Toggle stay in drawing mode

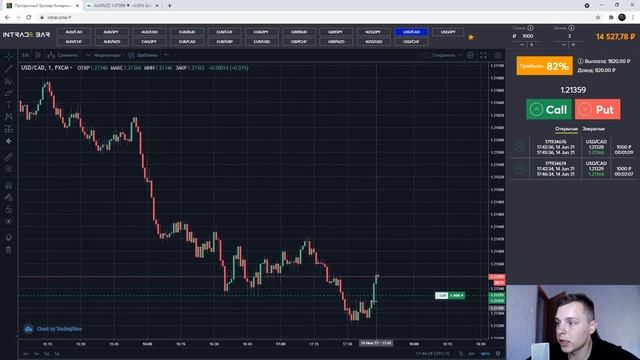pyautogui.click(x=9, y=197)
